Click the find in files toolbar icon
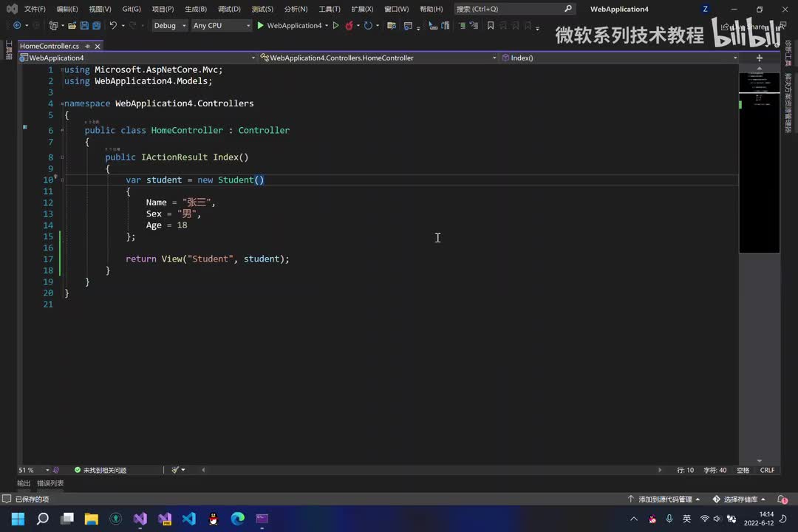 (392, 25)
